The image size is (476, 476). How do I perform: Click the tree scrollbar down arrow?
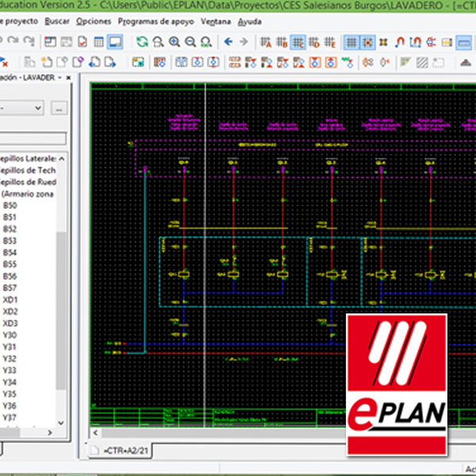point(61,423)
